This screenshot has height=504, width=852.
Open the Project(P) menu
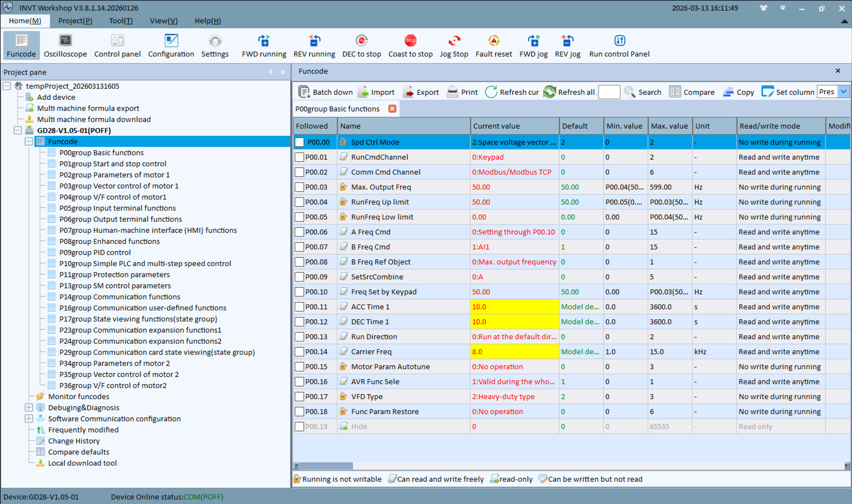click(75, 21)
